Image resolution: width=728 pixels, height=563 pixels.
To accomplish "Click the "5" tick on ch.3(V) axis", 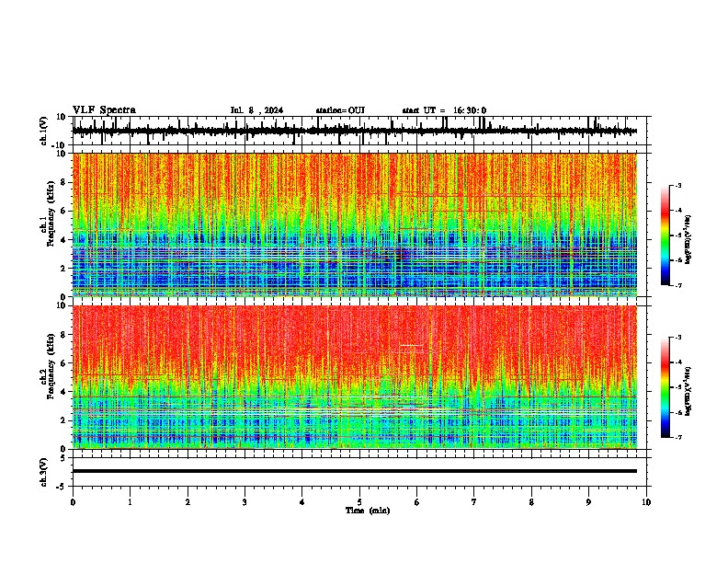I will point(63,458).
